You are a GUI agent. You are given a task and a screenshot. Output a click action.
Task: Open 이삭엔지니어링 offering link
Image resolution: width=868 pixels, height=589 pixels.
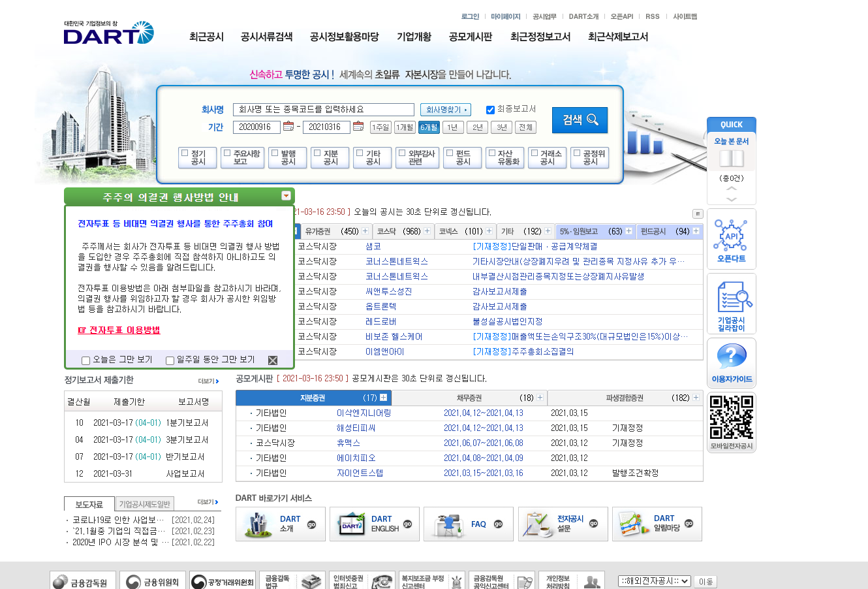pyautogui.click(x=364, y=413)
